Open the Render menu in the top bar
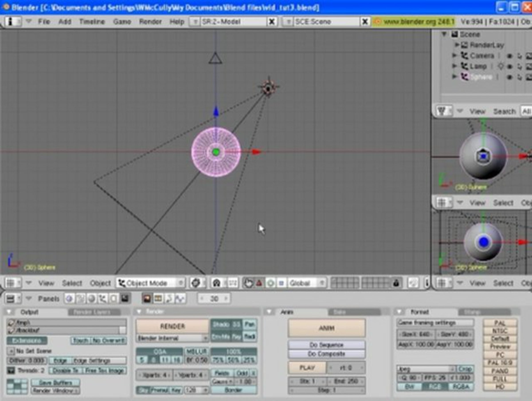532x401 pixels. pyautogui.click(x=150, y=22)
